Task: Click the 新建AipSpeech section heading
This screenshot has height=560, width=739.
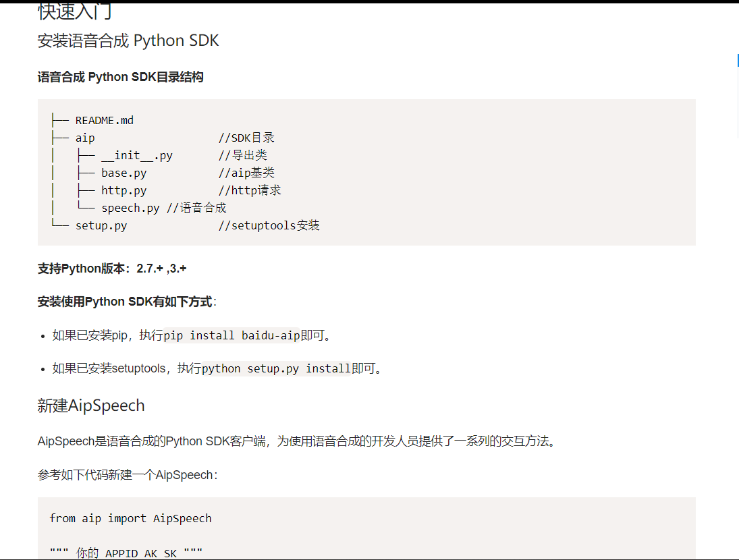Action: pos(90,405)
